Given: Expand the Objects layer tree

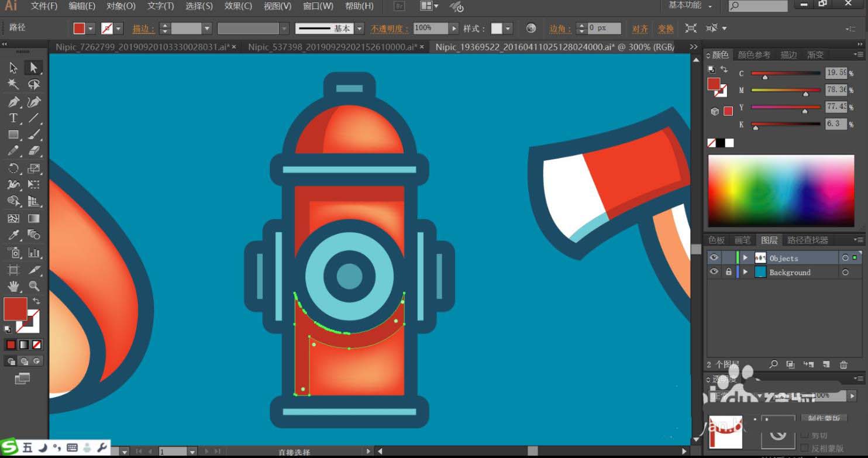Looking at the screenshot, I should [x=745, y=258].
